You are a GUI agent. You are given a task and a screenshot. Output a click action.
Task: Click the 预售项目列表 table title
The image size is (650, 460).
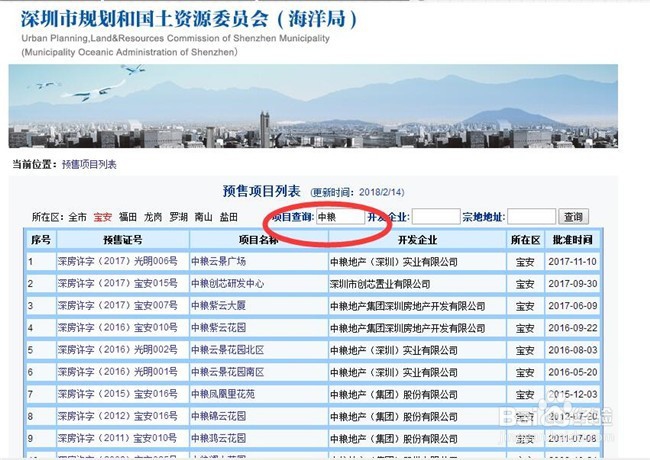262,191
